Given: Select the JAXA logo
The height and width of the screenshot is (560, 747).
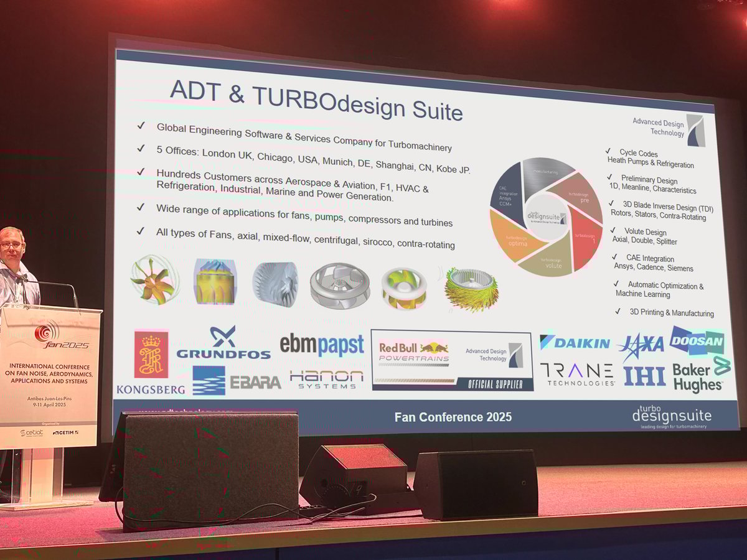Looking at the screenshot, I should pos(642,345).
